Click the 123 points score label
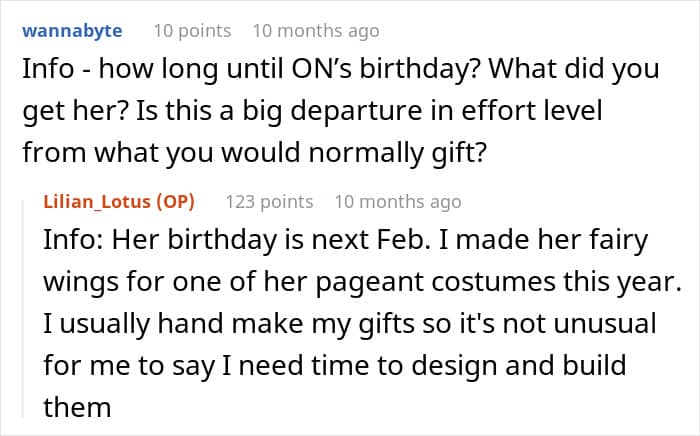The width and height of the screenshot is (700, 436). (x=269, y=202)
